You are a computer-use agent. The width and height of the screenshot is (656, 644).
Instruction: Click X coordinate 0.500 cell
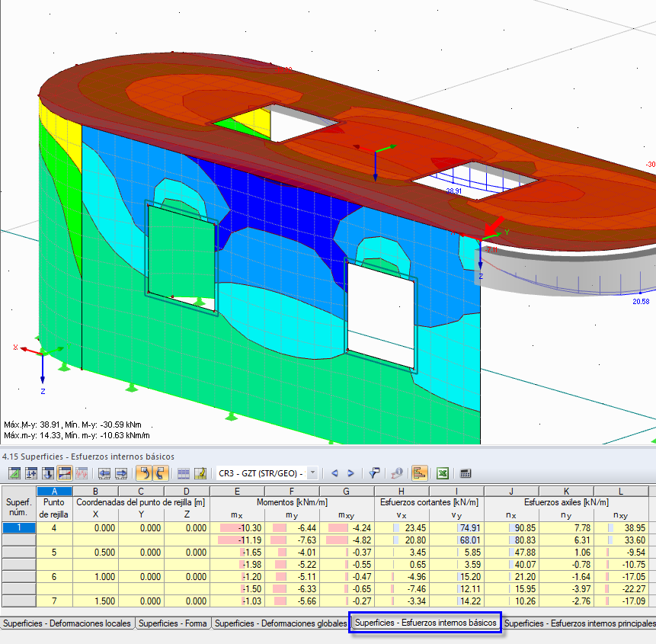(96, 552)
